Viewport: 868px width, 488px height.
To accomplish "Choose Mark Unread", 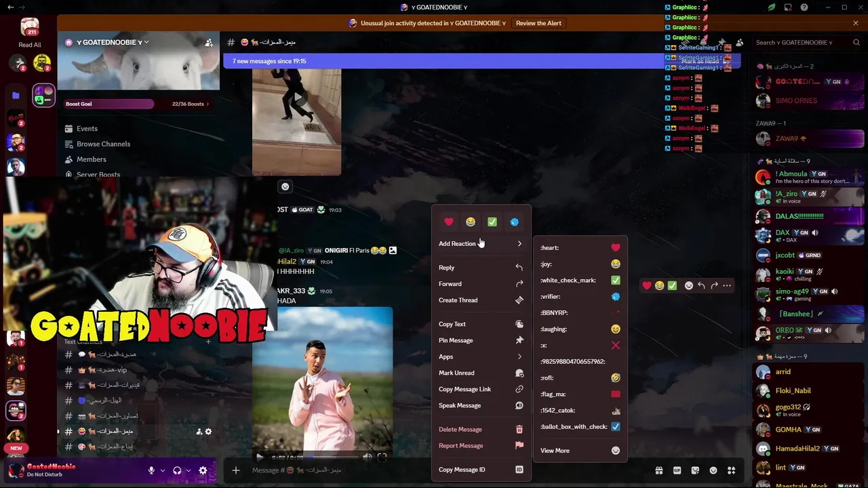I will 481,373.
